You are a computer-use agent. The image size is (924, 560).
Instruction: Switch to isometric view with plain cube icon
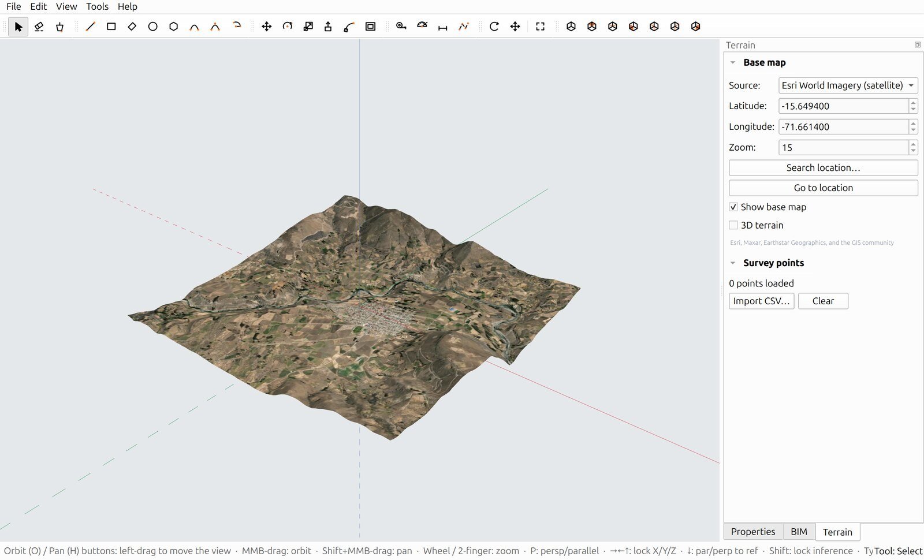point(571,27)
